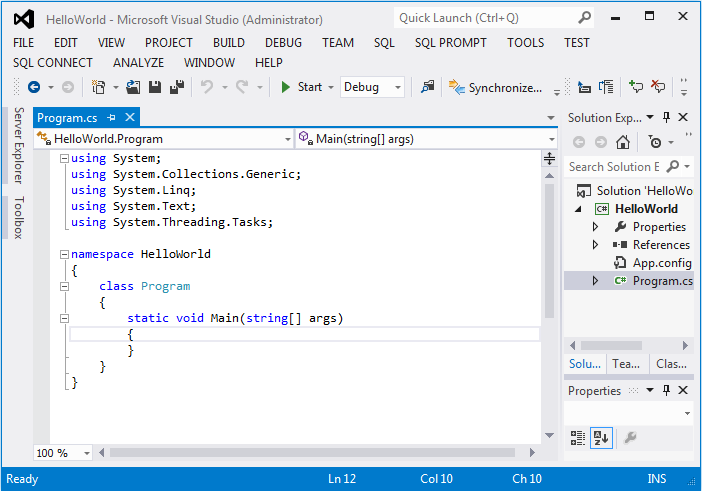Click the Save All toolbar icon
The image size is (702, 491).
pos(177,87)
